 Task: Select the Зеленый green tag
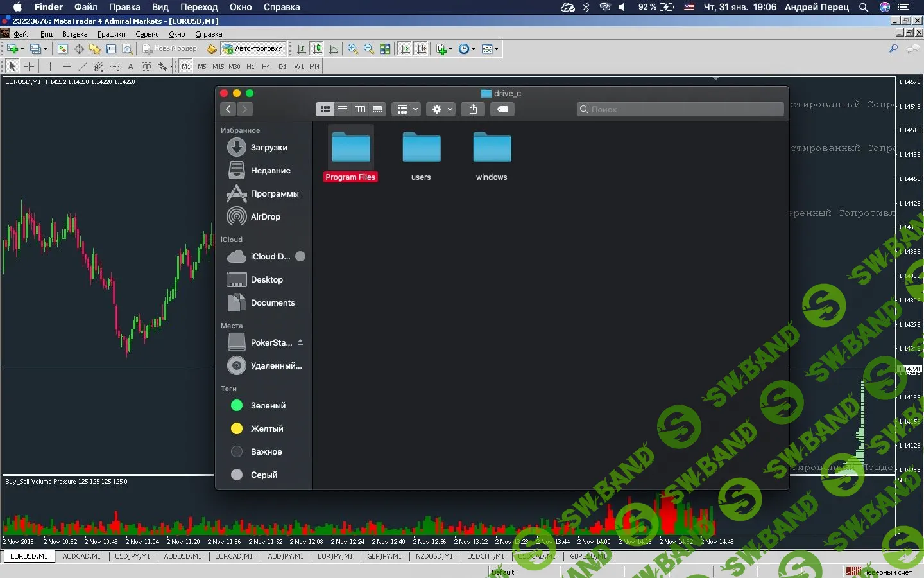click(x=268, y=406)
